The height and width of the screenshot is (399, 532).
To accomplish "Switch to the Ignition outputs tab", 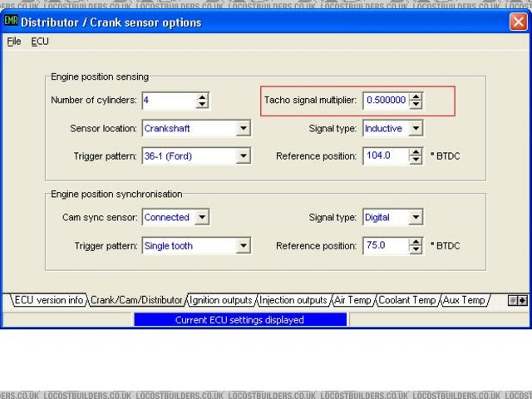I will pos(220,300).
